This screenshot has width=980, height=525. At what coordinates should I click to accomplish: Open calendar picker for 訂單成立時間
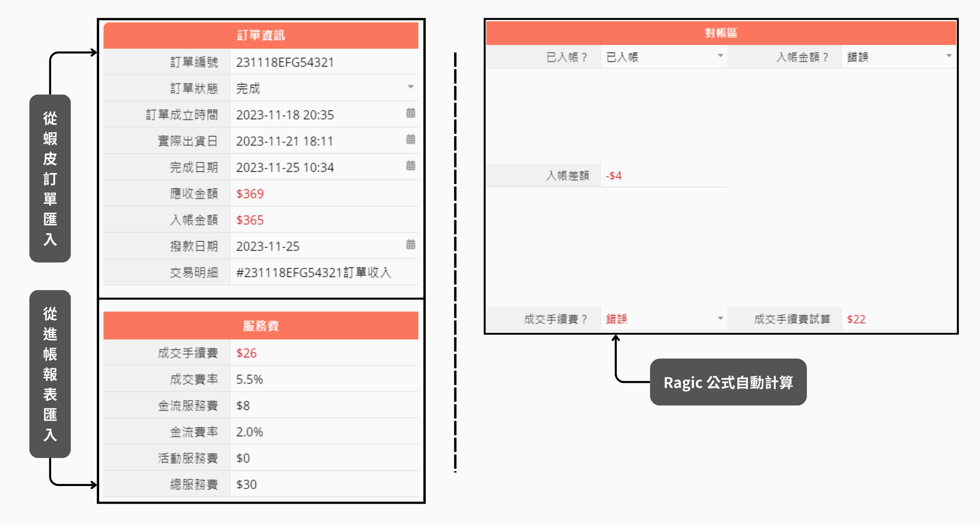[410, 113]
